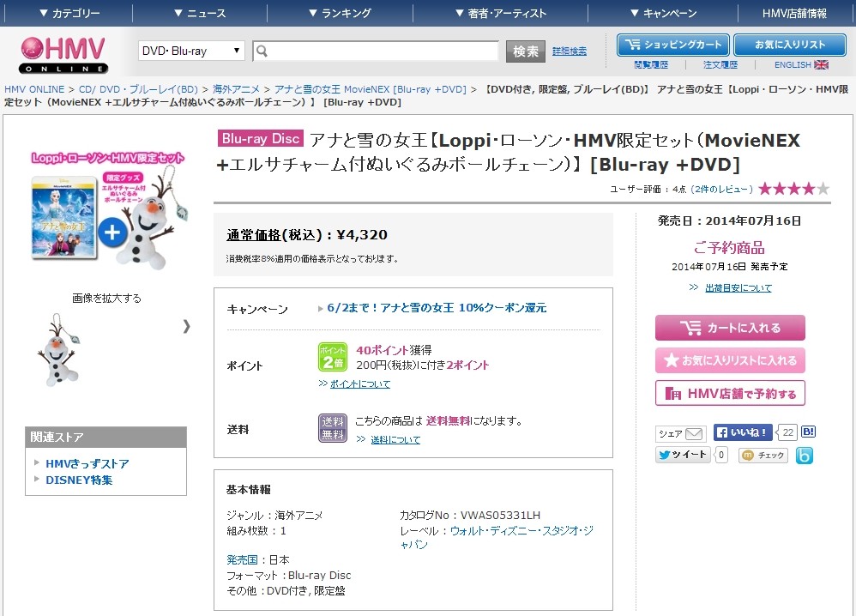Click the CD/ DVD・ブルーレイ(BD) breadcrumb
Viewport: 856px width, 616px height.
138,89
